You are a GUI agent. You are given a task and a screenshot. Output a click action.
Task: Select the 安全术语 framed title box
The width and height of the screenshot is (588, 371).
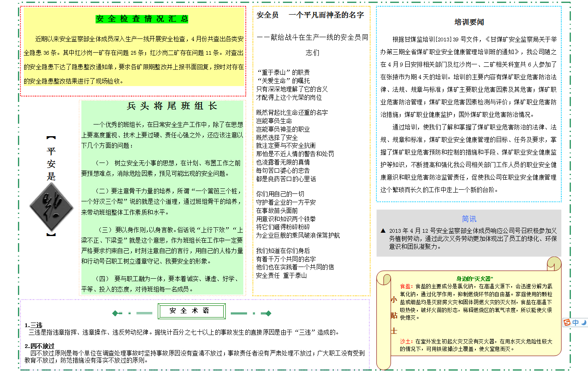click(192, 311)
